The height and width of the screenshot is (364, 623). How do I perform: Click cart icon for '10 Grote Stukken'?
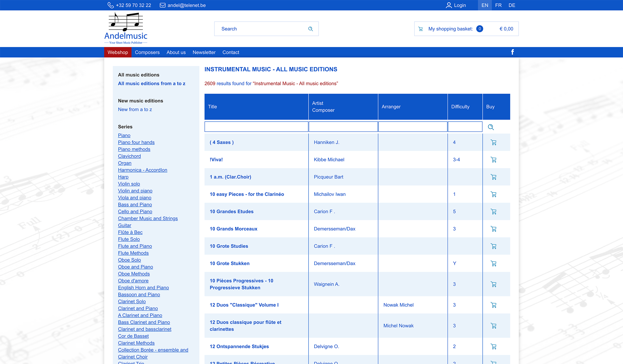pyautogui.click(x=493, y=263)
